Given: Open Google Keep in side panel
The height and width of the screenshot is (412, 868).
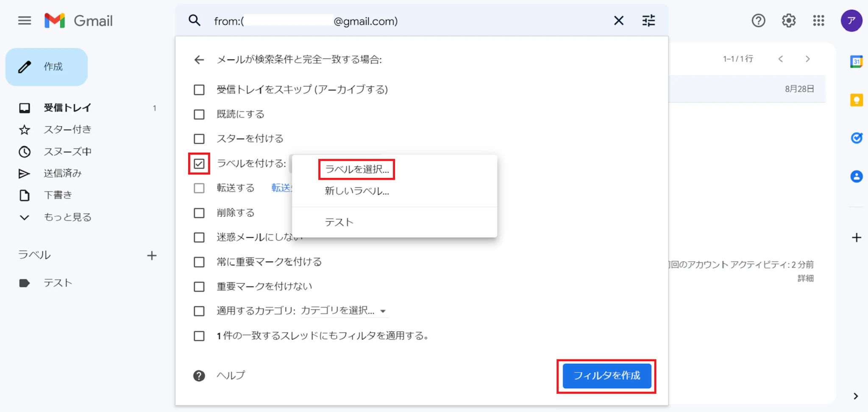Looking at the screenshot, I should [x=856, y=100].
